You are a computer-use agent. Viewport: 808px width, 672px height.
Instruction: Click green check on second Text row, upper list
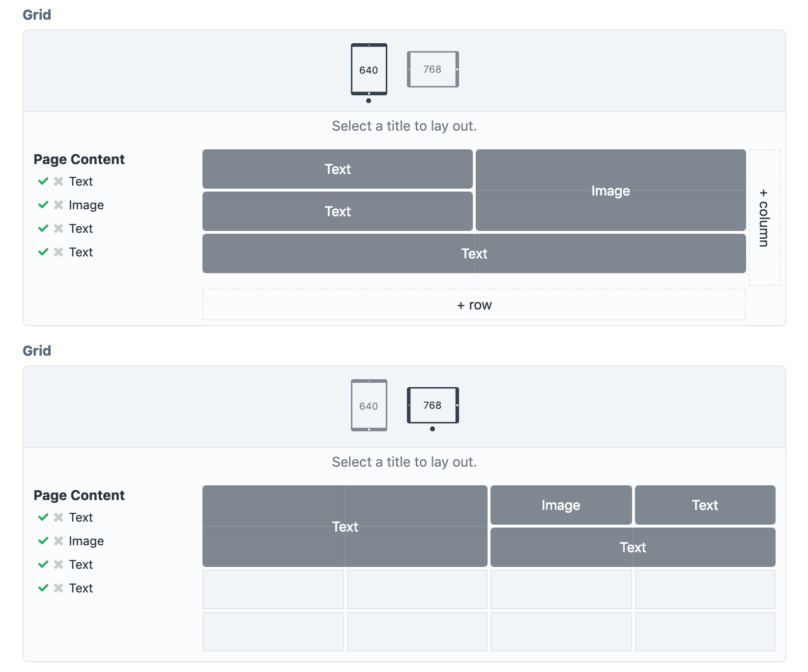(43, 228)
